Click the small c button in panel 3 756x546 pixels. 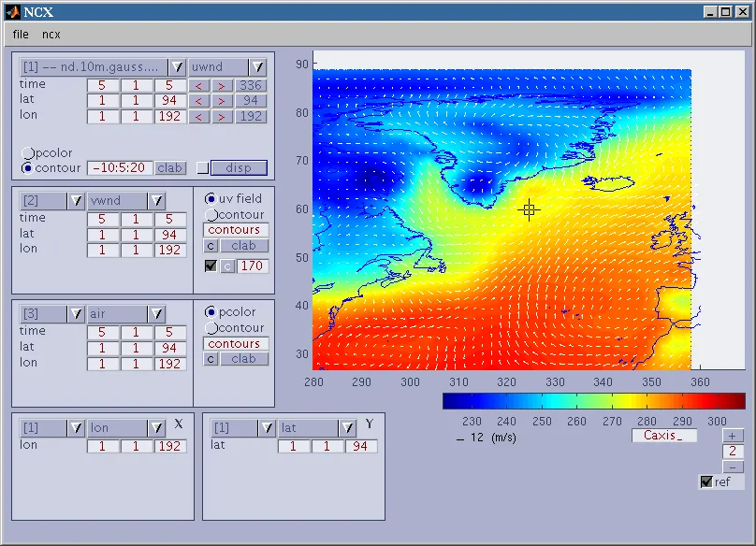(x=211, y=359)
